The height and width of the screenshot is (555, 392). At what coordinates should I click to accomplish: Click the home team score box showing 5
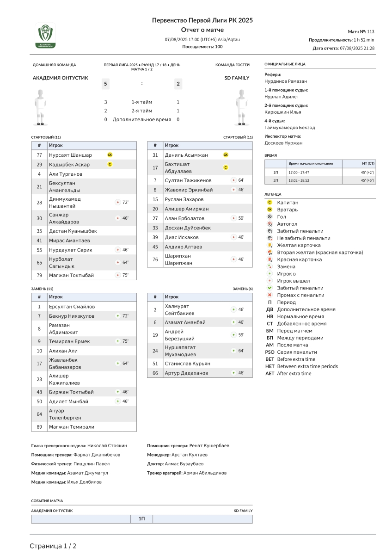click(106, 84)
